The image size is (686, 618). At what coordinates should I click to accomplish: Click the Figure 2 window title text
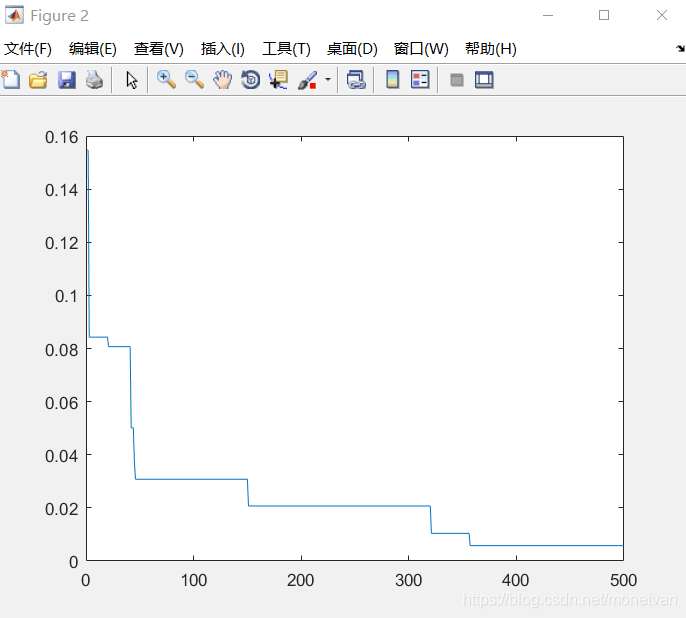pos(60,16)
